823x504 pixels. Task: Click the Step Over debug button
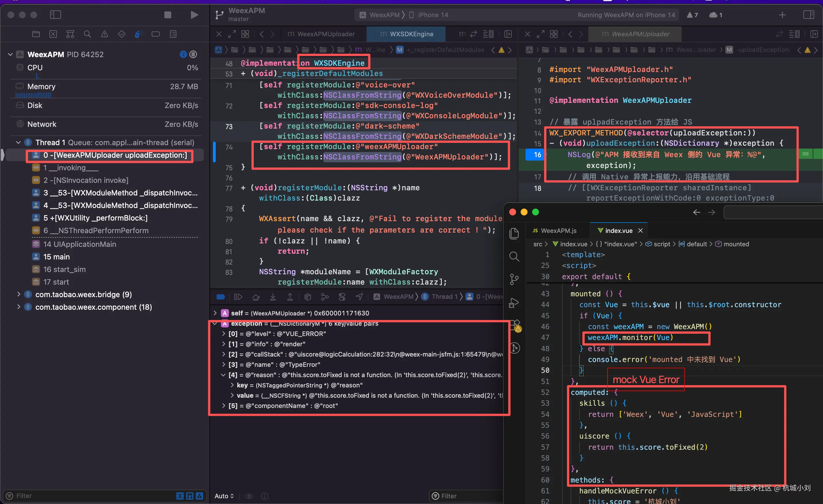click(x=255, y=297)
